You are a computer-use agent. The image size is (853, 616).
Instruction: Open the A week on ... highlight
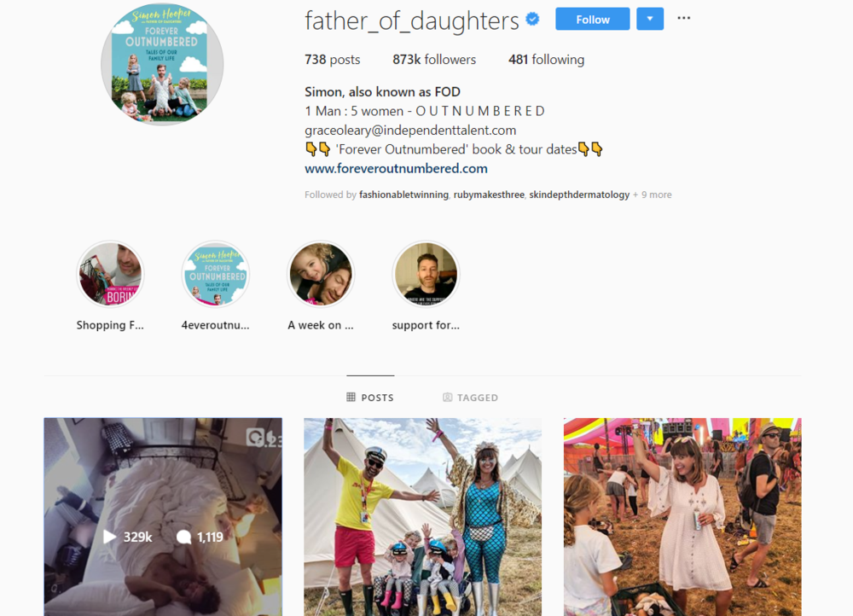[321, 274]
